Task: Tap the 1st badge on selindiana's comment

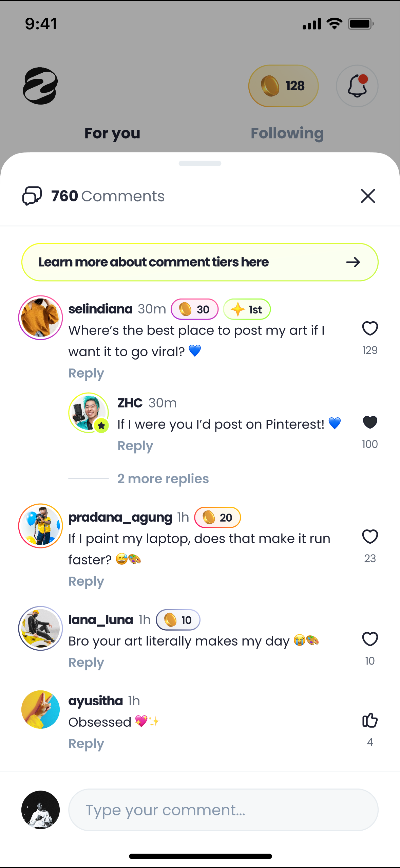Action: 247,309
